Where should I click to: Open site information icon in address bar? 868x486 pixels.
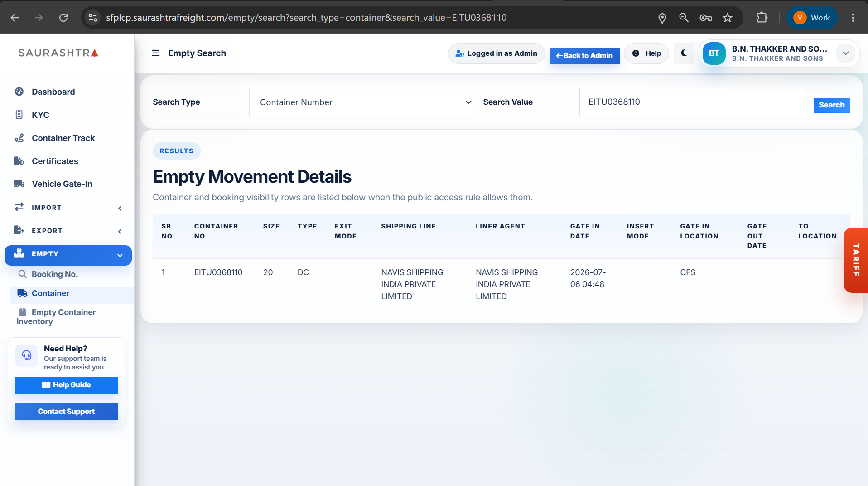click(x=93, y=18)
